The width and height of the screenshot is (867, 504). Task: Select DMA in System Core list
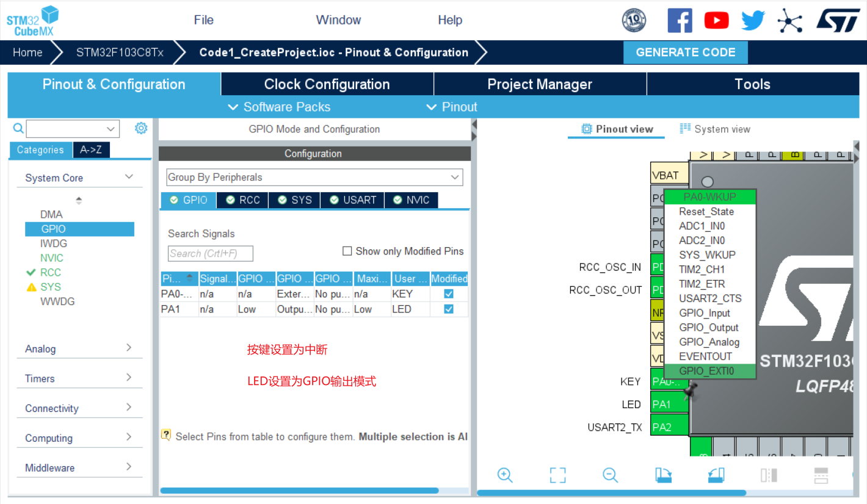point(51,214)
